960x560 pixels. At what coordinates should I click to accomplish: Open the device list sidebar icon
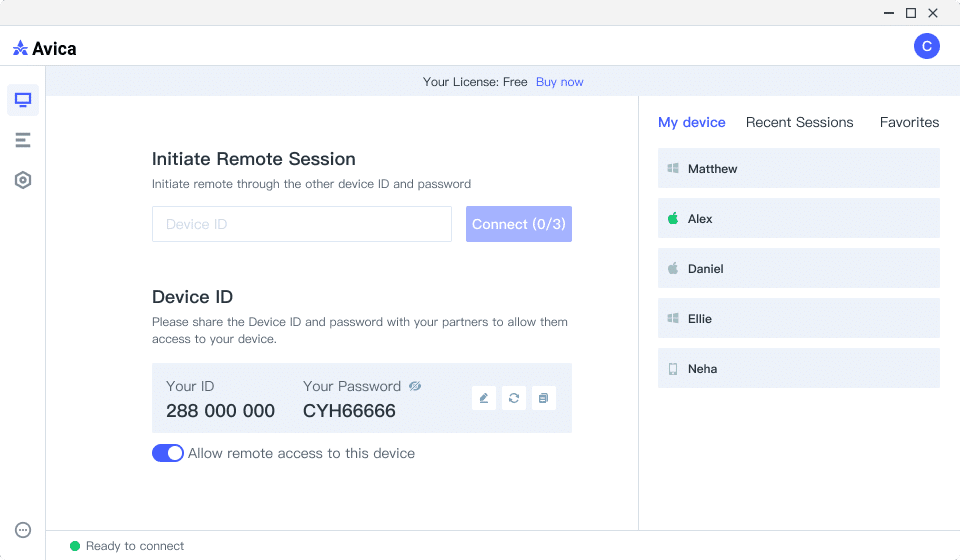[x=23, y=140]
